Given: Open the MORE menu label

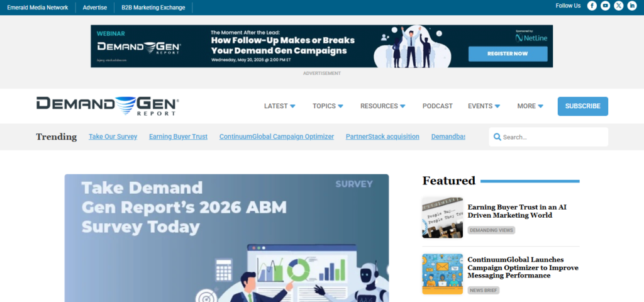Looking at the screenshot, I should click(526, 106).
